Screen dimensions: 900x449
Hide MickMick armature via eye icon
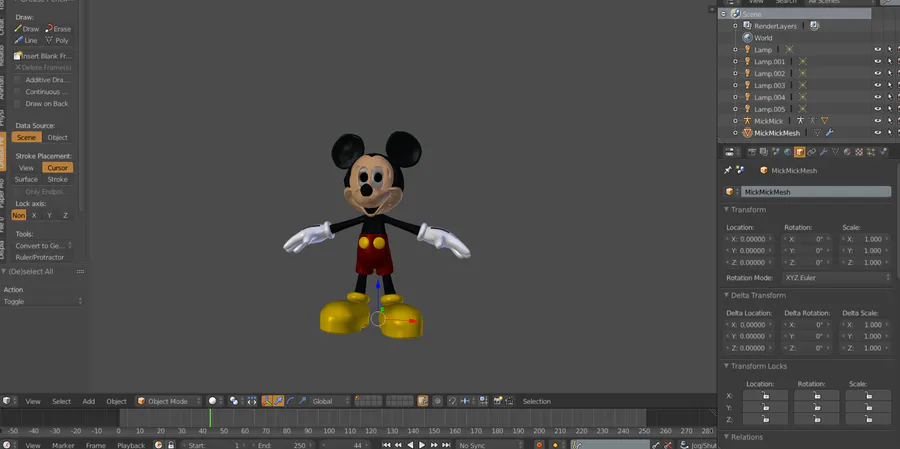click(878, 121)
